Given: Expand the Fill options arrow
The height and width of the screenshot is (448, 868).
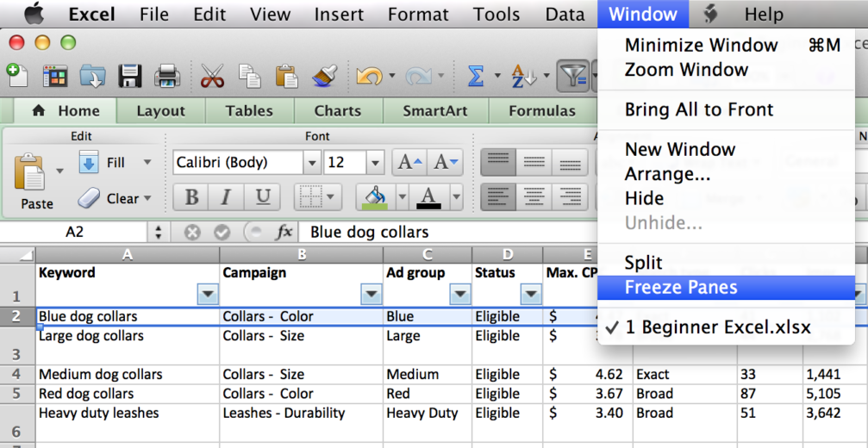Looking at the screenshot, I should coord(147,162).
